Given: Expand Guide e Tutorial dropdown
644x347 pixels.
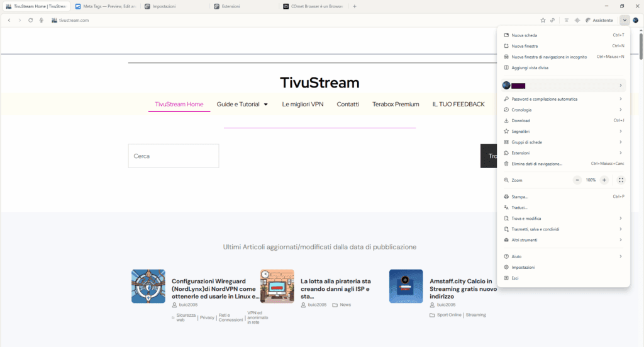Looking at the screenshot, I should tap(242, 104).
